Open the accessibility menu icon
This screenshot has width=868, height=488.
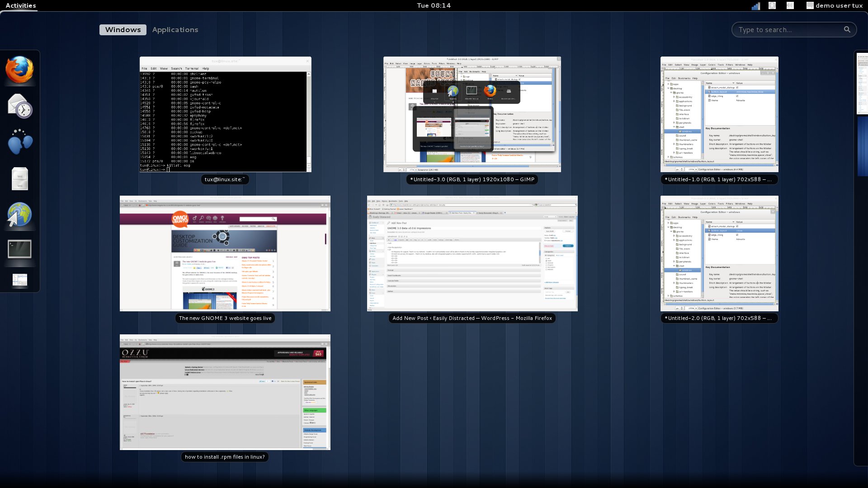tap(772, 5)
